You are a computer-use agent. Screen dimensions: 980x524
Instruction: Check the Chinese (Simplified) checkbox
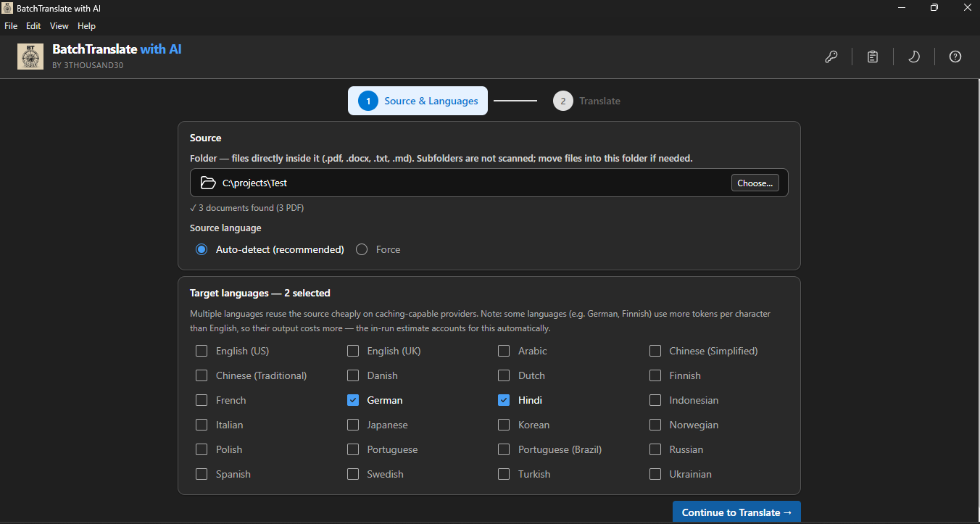[x=655, y=351]
